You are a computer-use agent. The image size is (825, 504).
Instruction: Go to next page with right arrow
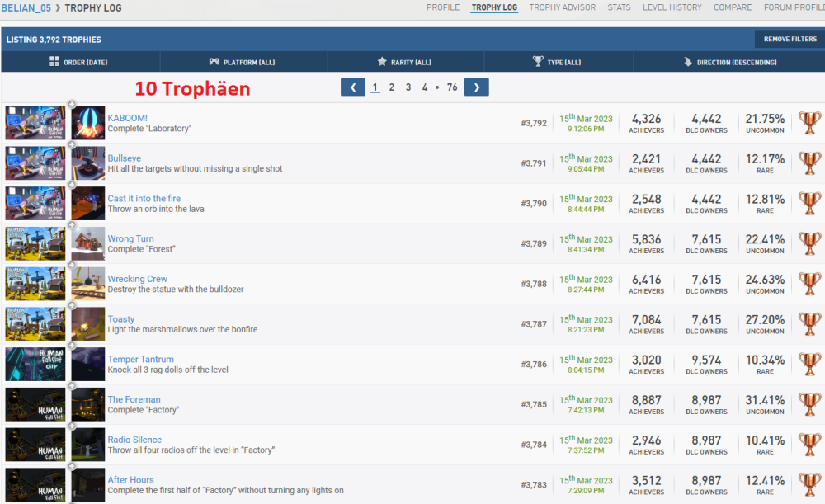click(x=476, y=87)
